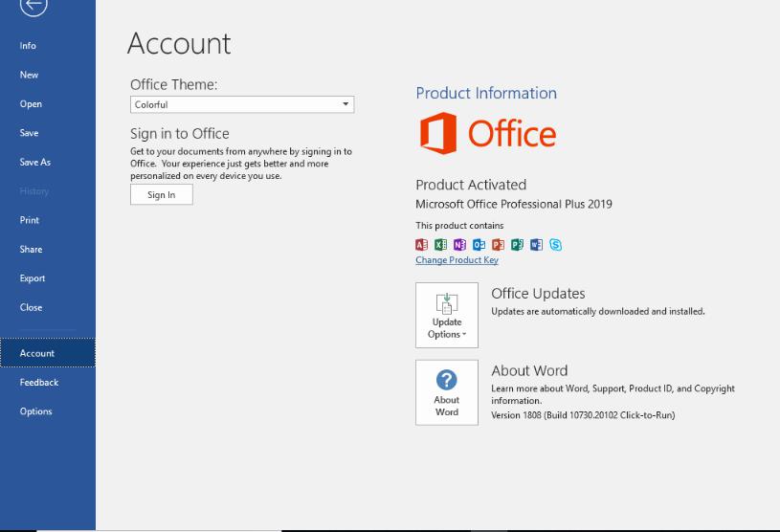Click the PowerPoint app icon
This screenshot has width=780, height=532.
point(498,245)
